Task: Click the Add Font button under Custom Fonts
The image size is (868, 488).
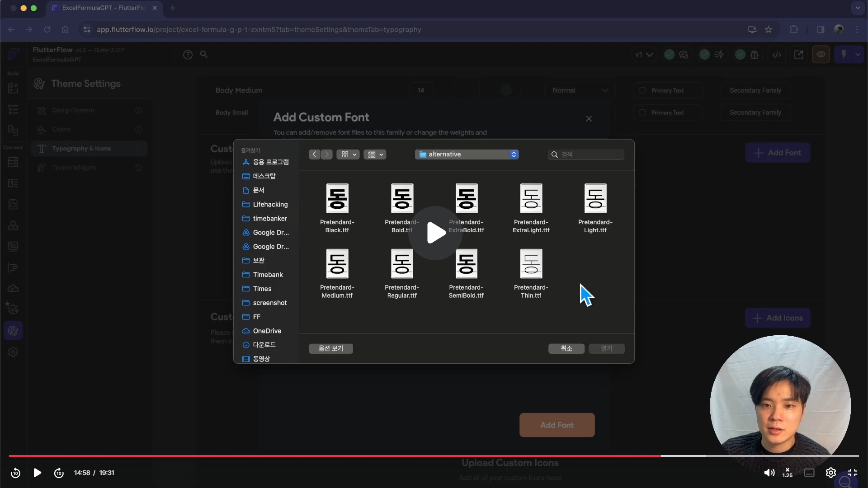Action: [778, 153]
